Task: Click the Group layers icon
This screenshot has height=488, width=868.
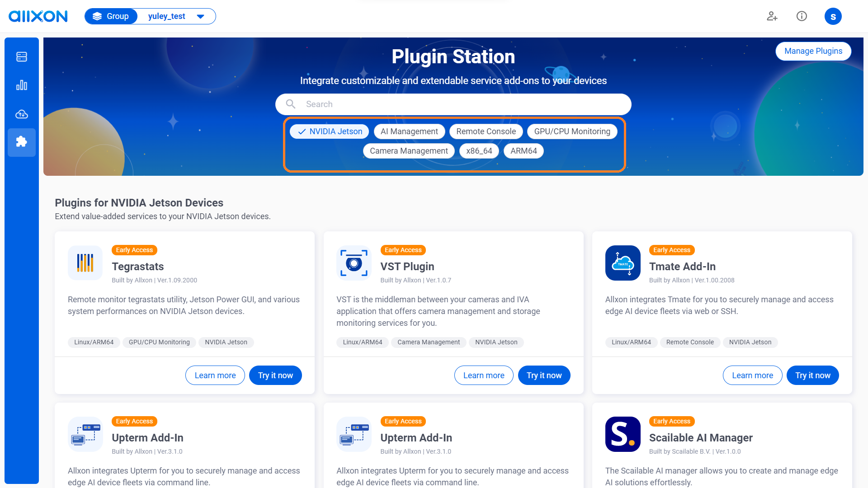Action: click(97, 16)
